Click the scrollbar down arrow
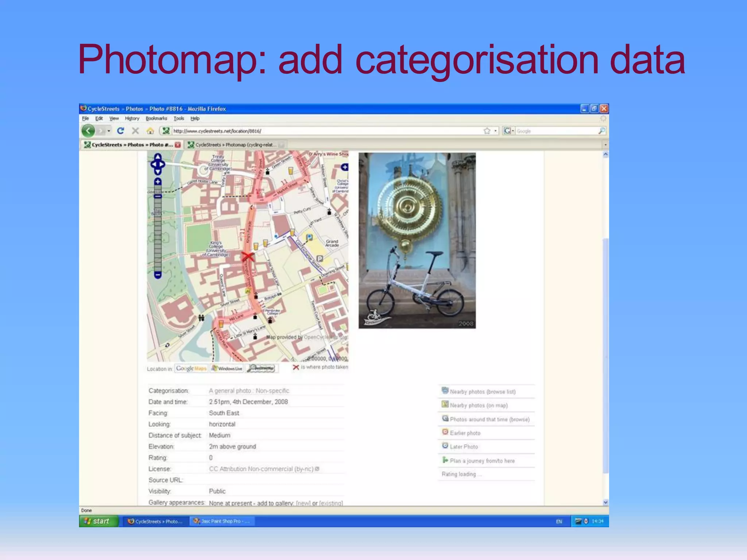 tap(605, 502)
